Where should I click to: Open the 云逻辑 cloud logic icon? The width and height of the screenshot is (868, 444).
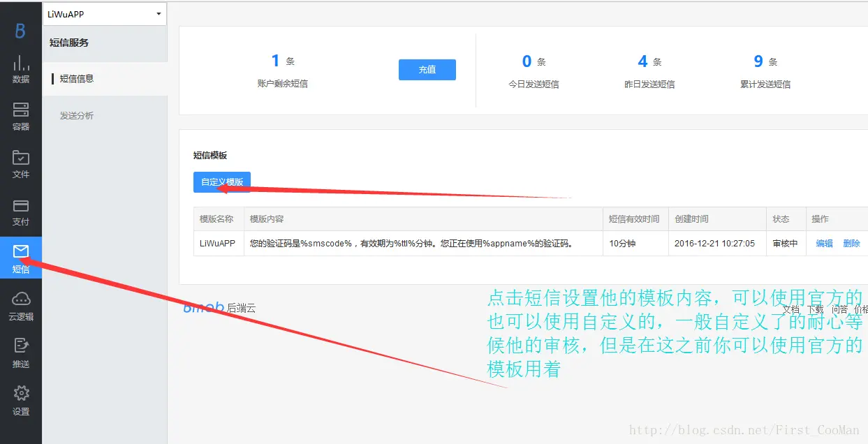click(x=21, y=306)
